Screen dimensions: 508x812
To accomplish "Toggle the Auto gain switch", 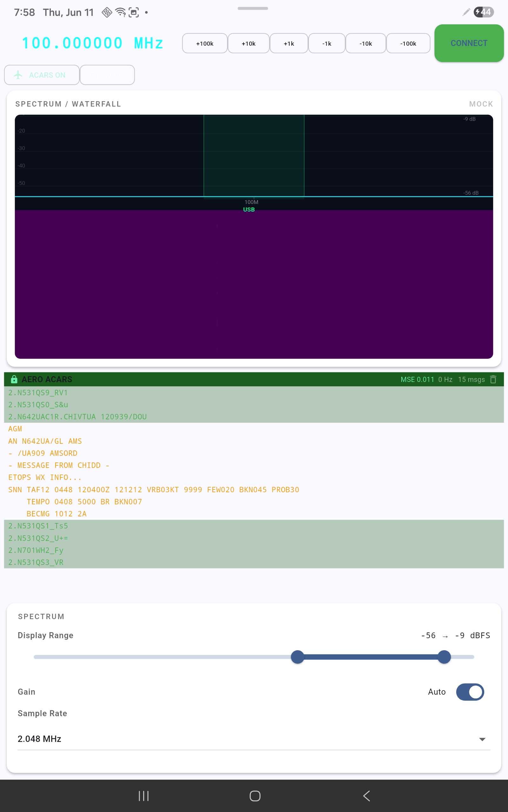I will [470, 692].
